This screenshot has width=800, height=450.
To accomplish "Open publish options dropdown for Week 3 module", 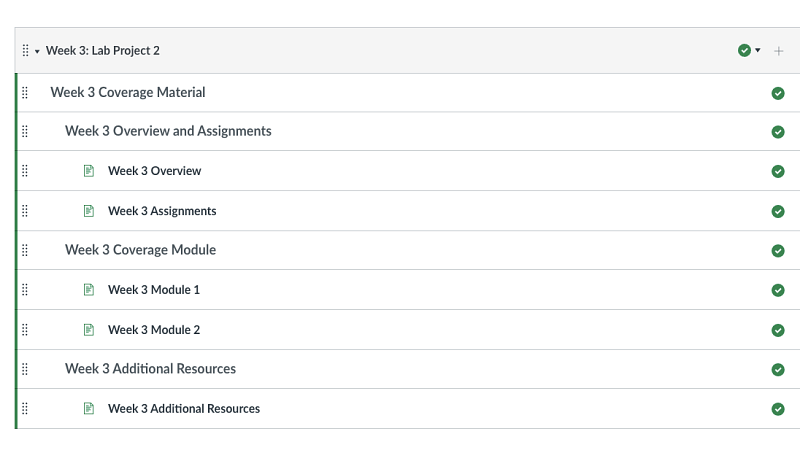I will [758, 50].
